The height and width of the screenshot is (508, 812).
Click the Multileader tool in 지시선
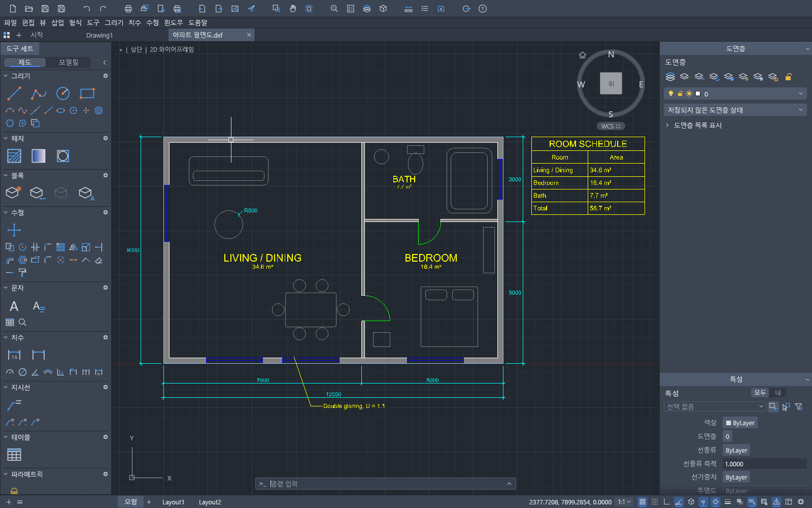pos(14,405)
